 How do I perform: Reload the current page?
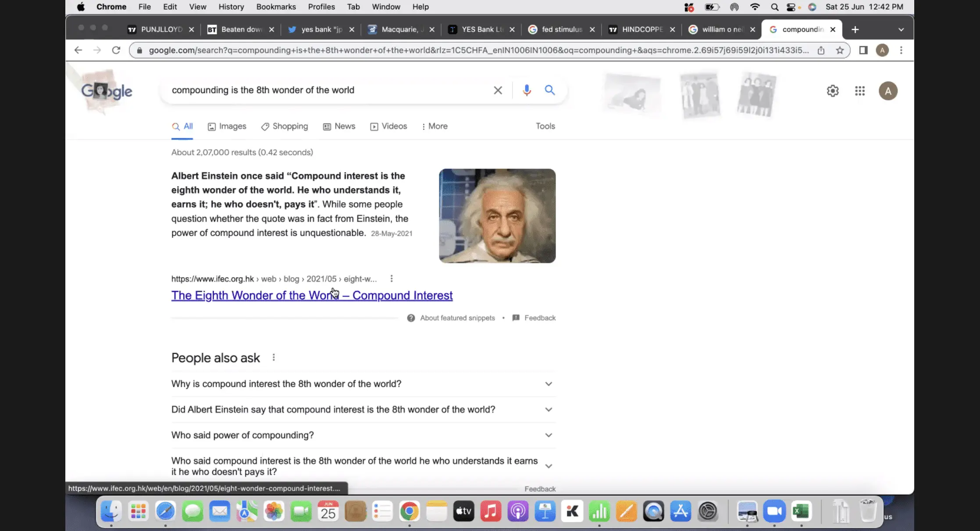pos(116,50)
